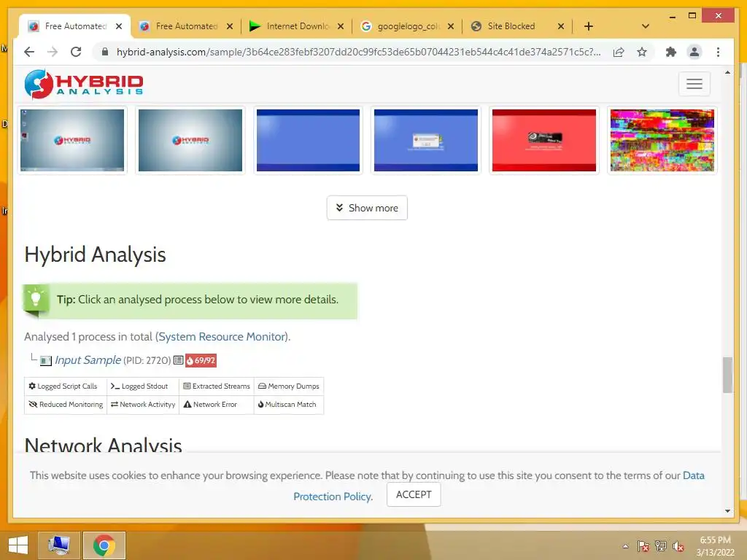Screen dimensions: 747x560
Task: Close the Internet Download tab
Action: [x=341, y=26]
